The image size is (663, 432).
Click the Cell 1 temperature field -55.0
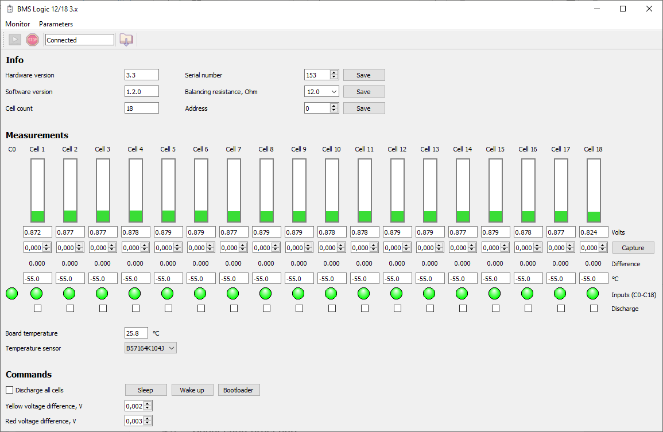(x=37, y=278)
